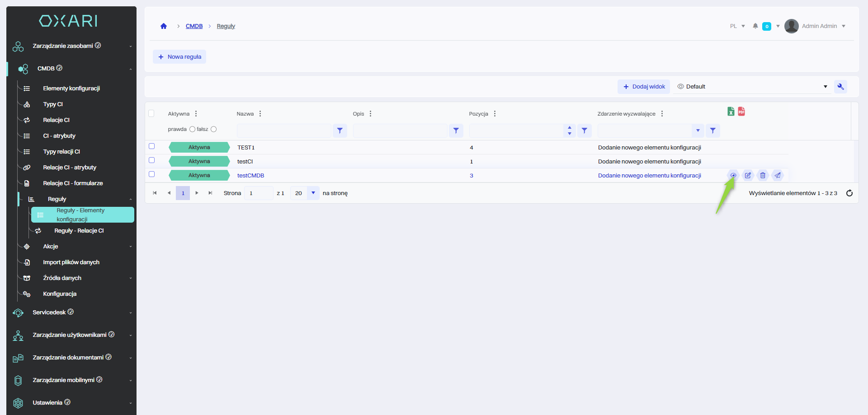Export the table to PDF
The width and height of the screenshot is (868, 415).
point(741,112)
